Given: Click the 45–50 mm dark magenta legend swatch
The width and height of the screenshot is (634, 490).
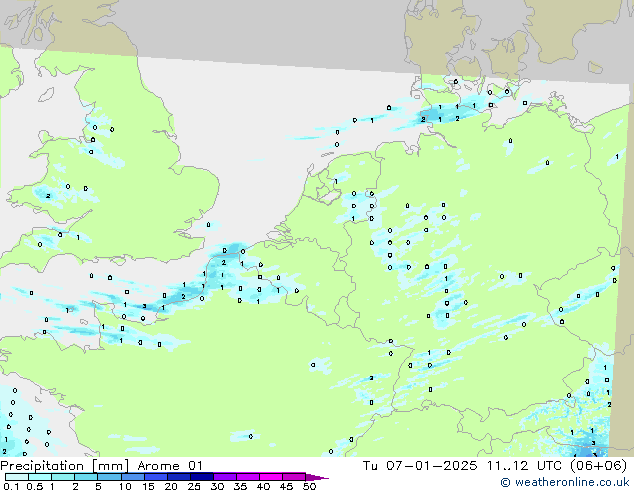Looking at the screenshot, I should 294,477.
